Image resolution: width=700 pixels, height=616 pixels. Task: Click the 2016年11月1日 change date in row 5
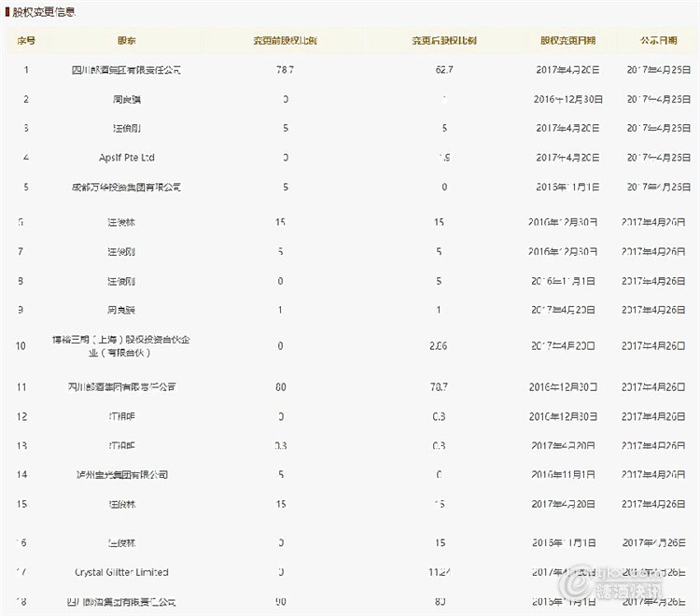point(567,187)
